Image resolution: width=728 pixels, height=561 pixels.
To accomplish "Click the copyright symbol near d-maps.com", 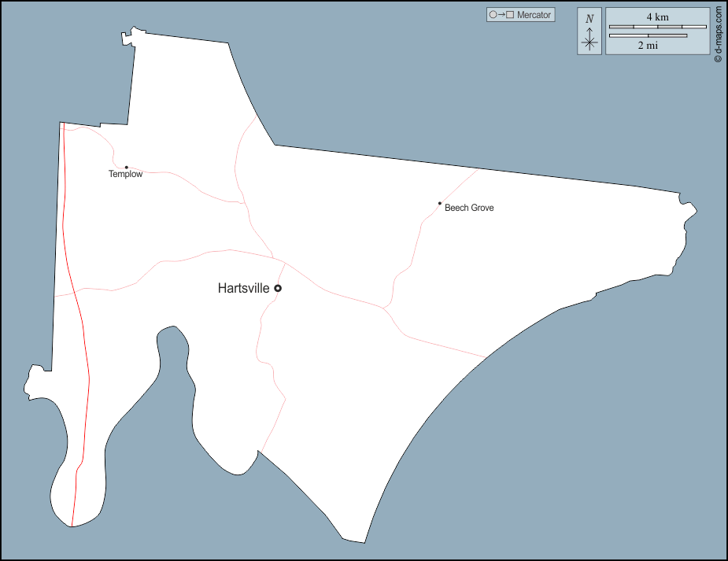I will point(718,58).
